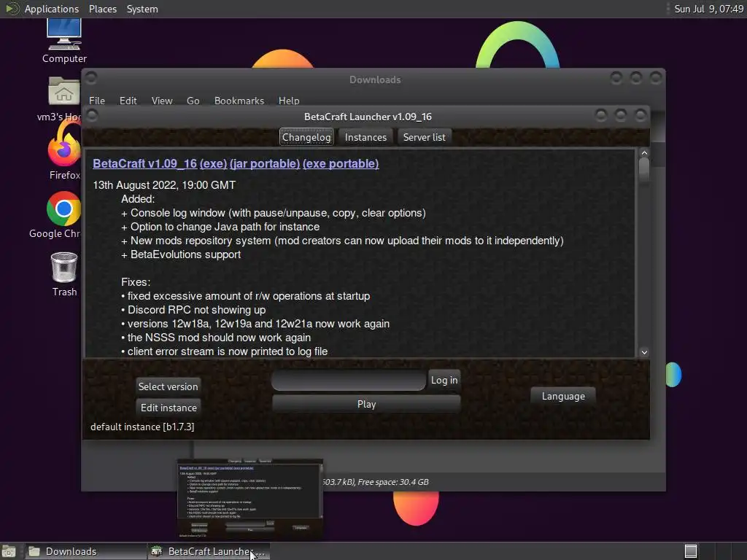This screenshot has width=747, height=560.
Task: Click the changelog scrollbar up arrow
Action: click(x=644, y=153)
